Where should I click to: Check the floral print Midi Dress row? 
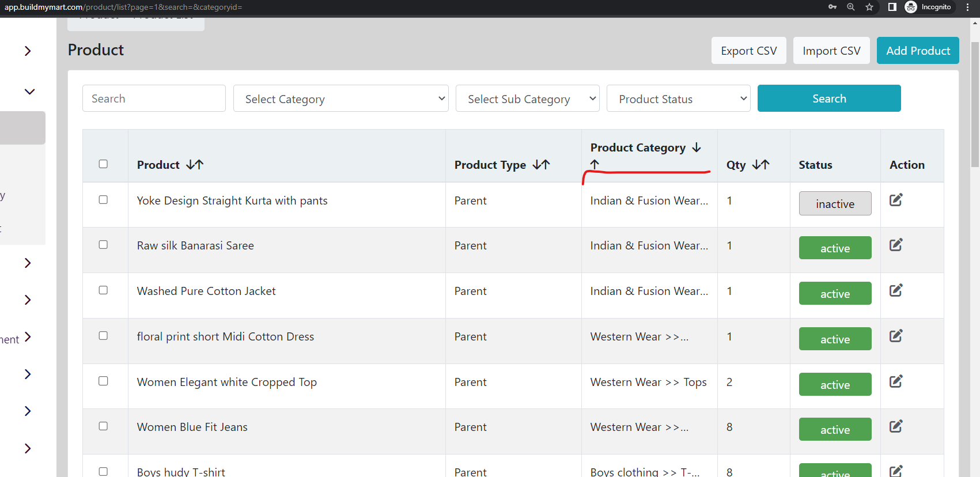click(x=103, y=336)
